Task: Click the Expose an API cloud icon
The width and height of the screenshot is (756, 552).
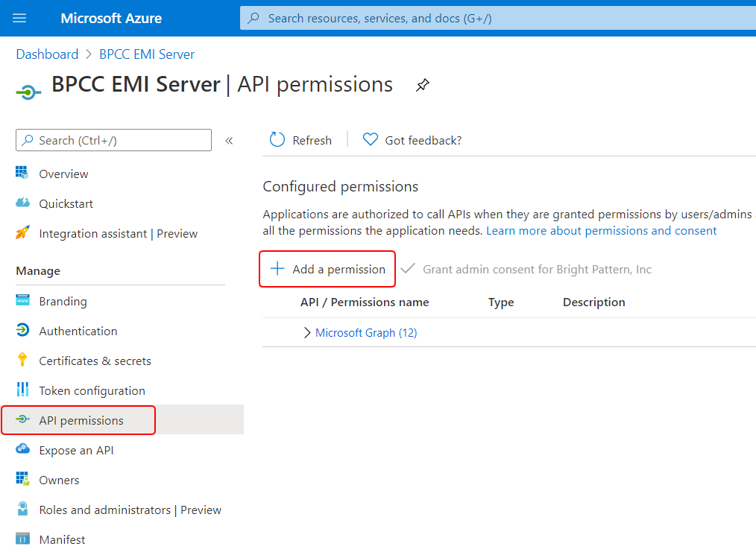Action: click(x=22, y=449)
